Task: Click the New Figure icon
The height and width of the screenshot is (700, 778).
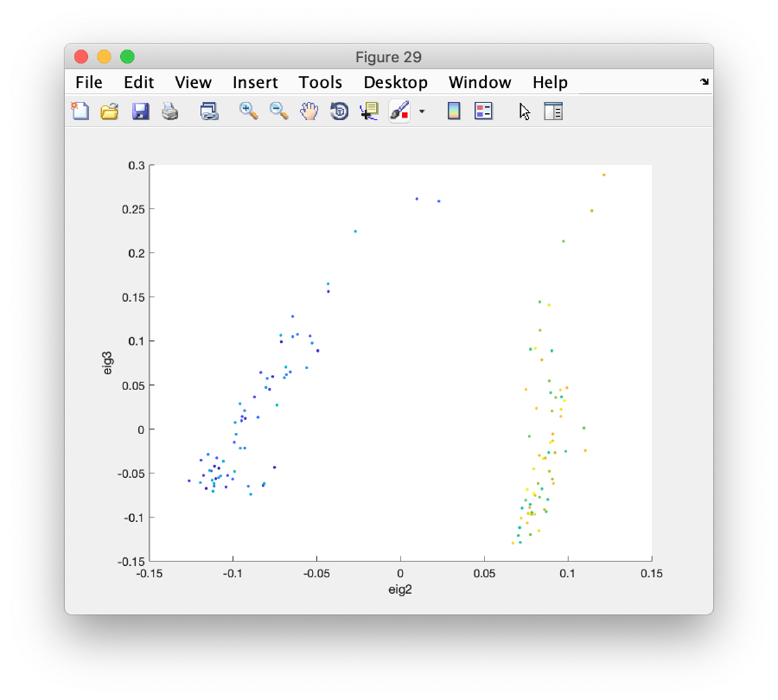Action: tap(80, 111)
